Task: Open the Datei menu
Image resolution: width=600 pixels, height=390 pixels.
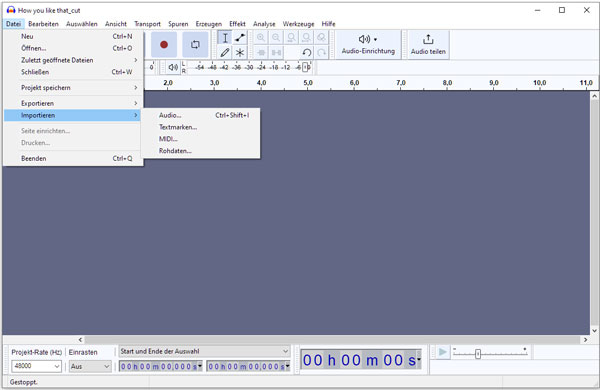Action: (13, 24)
